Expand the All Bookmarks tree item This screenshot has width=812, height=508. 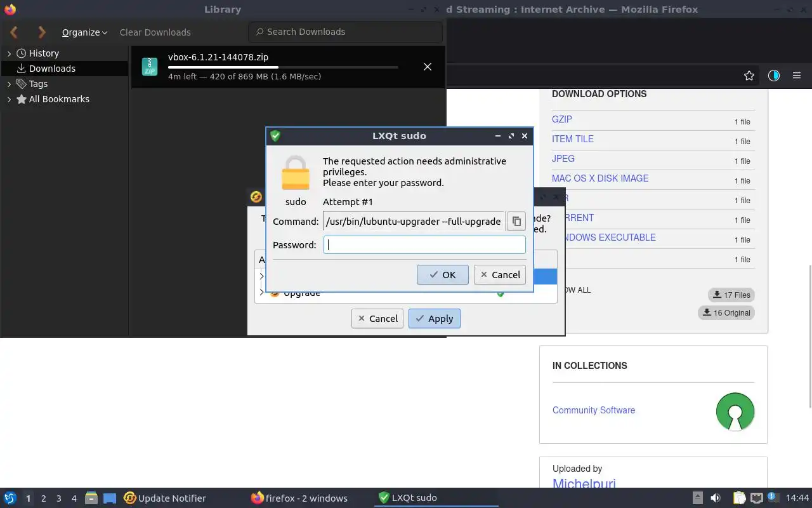[9, 99]
